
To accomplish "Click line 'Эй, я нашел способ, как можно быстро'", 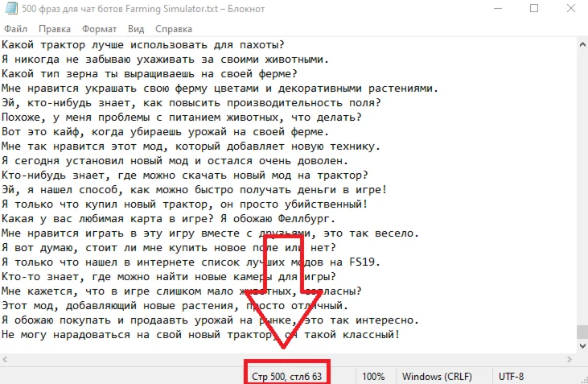I will pos(117,190).
